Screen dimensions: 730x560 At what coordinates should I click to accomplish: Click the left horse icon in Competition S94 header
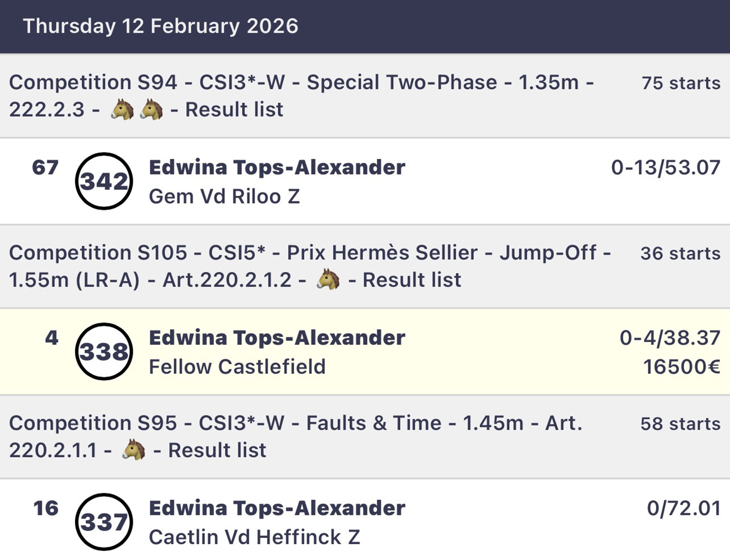point(122,110)
